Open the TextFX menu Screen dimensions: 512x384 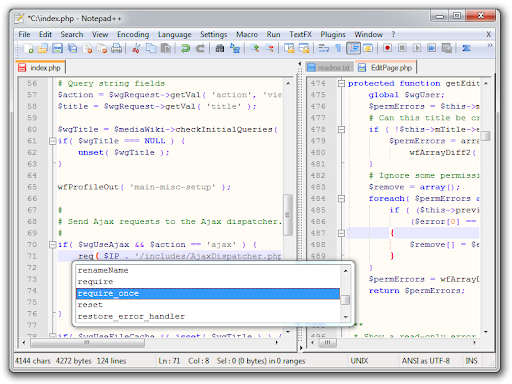[x=300, y=34]
